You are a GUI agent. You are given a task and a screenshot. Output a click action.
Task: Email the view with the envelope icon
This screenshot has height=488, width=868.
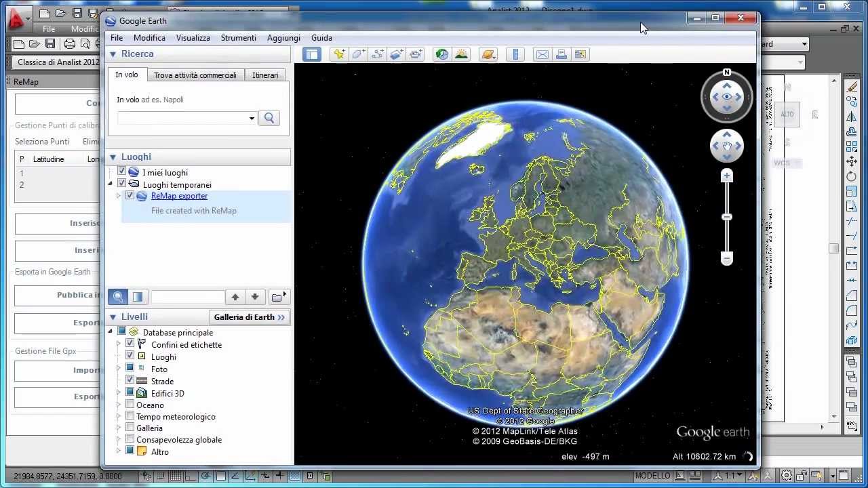click(x=542, y=54)
